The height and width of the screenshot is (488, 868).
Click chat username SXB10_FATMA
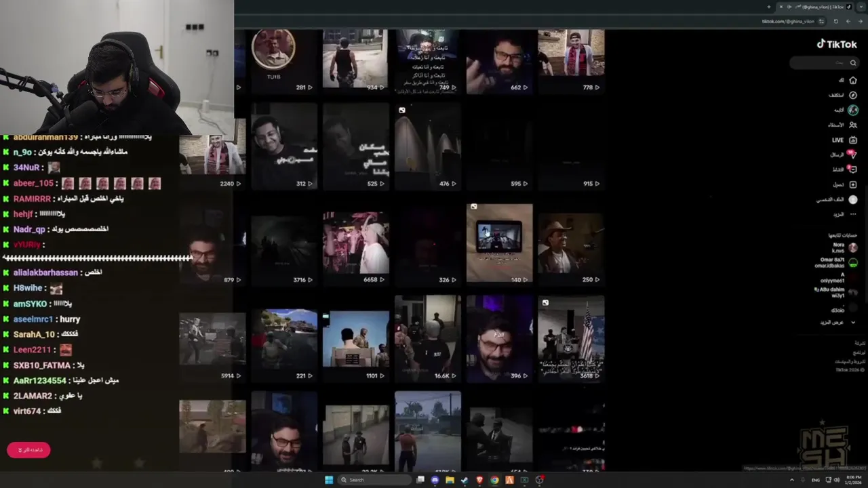pyautogui.click(x=42, y=365)
